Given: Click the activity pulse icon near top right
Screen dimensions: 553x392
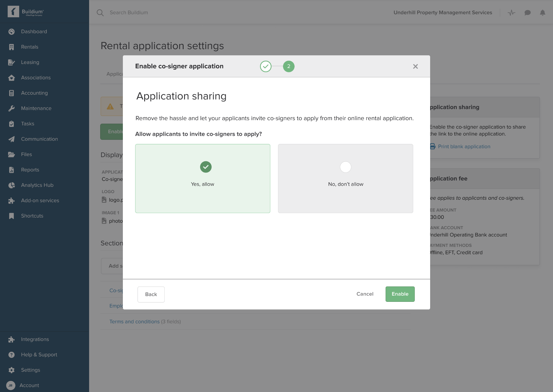Looking at the screenshot, I should point(511,12).
